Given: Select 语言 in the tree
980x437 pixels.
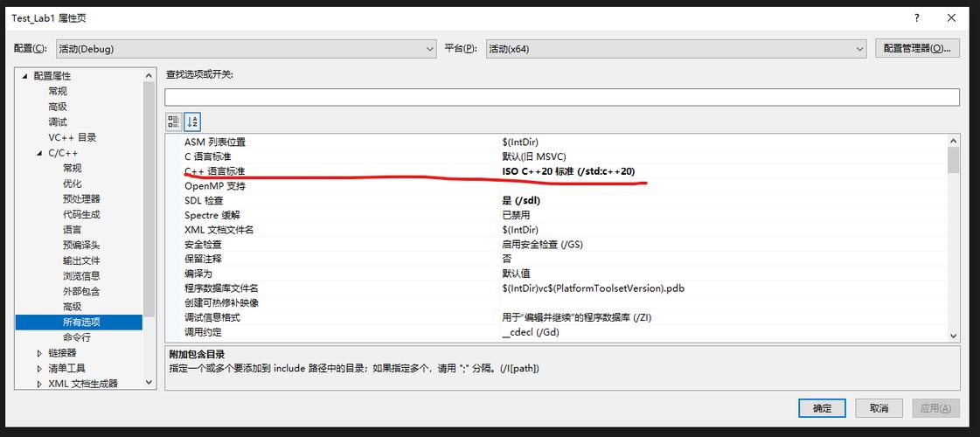Looking at the screenshot, I should coord(72,230).
